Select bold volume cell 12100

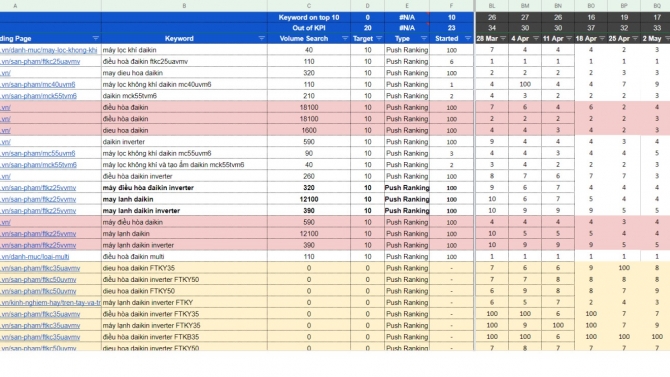[309, 199]
